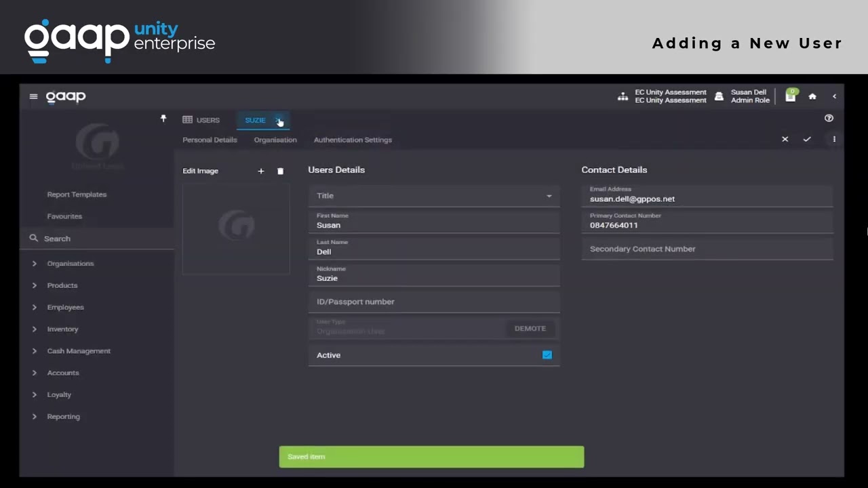Click the user image placeholder thumbnail

click(x=236, y=228)
